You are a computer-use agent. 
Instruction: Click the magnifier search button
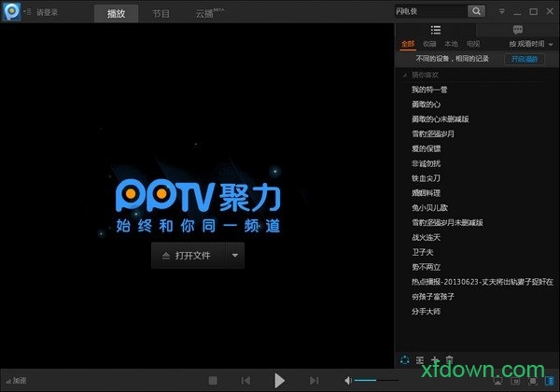pyautogui.click(x=476, y=11)
